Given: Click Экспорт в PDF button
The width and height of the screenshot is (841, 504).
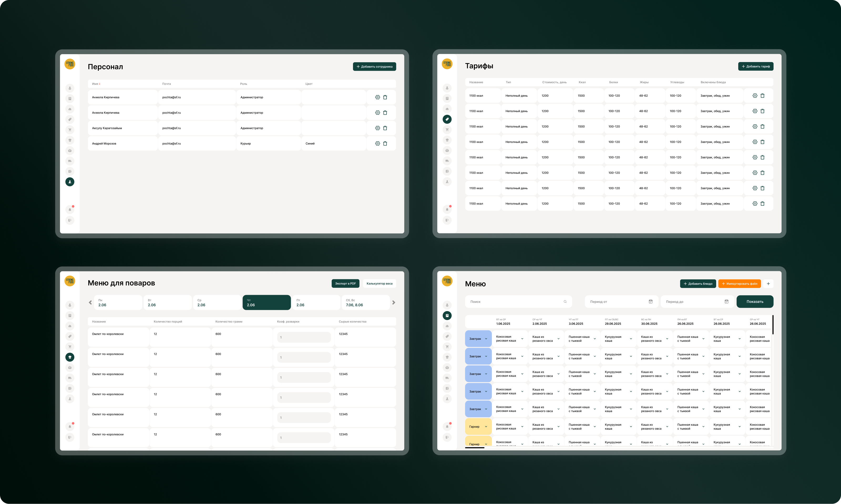Looking at the screenshot, I should (345, 284).
